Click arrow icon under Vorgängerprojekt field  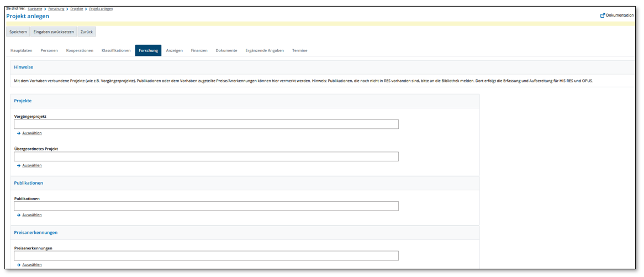point(19,133)
